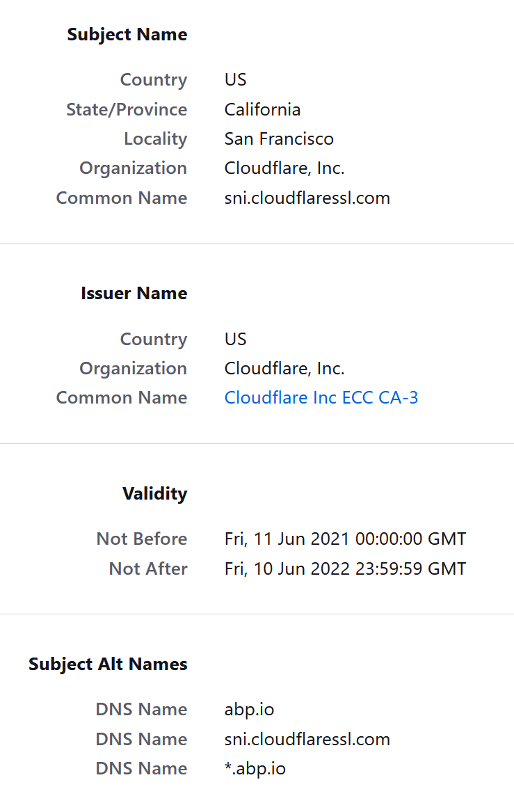Click the *.abp.io wildcard DNS name
Screen dimensions: 514x812
[255, 769]
